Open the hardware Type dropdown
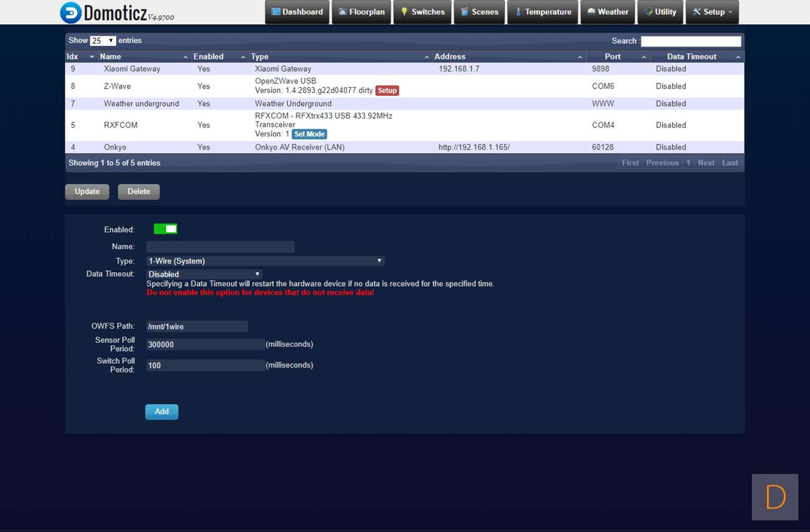This screenshot has height=532, width=810. pyautogui.click(x=265, y=261)
